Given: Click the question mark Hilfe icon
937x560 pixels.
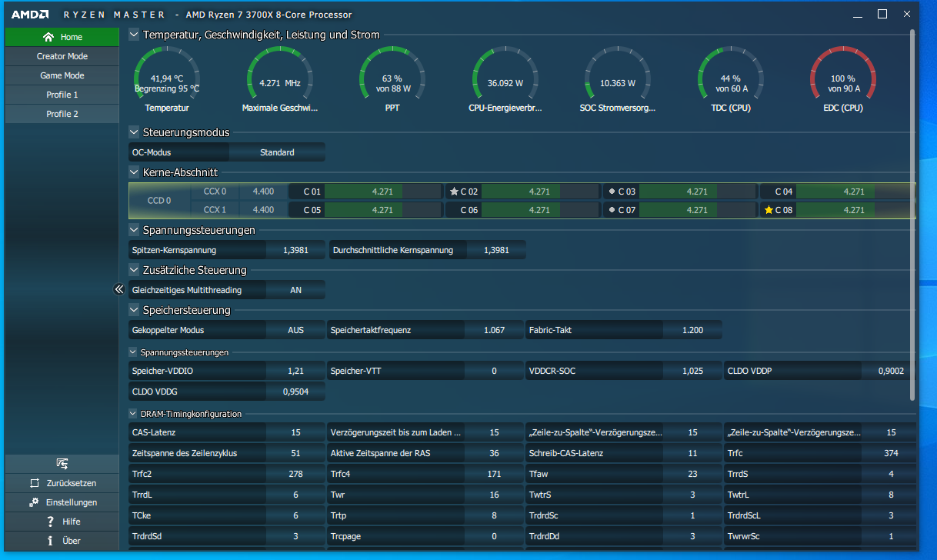Looking at the screenshot, I should pyautogui.click(x=51, y=522).
